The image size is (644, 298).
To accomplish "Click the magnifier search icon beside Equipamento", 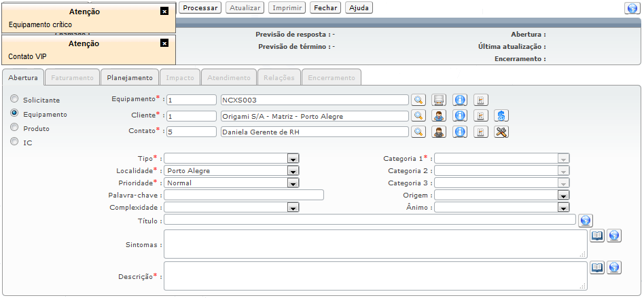I will point(418,100).
